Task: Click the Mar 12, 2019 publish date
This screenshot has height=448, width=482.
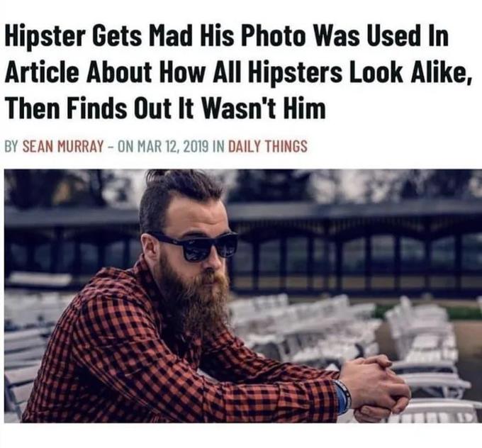Action: click(173, 146)
